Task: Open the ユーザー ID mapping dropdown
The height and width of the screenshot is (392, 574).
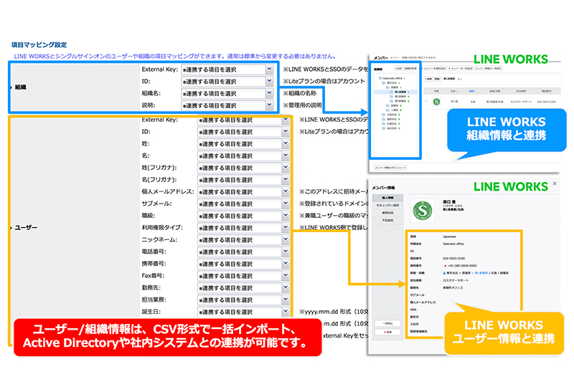Action: [243, 132]
